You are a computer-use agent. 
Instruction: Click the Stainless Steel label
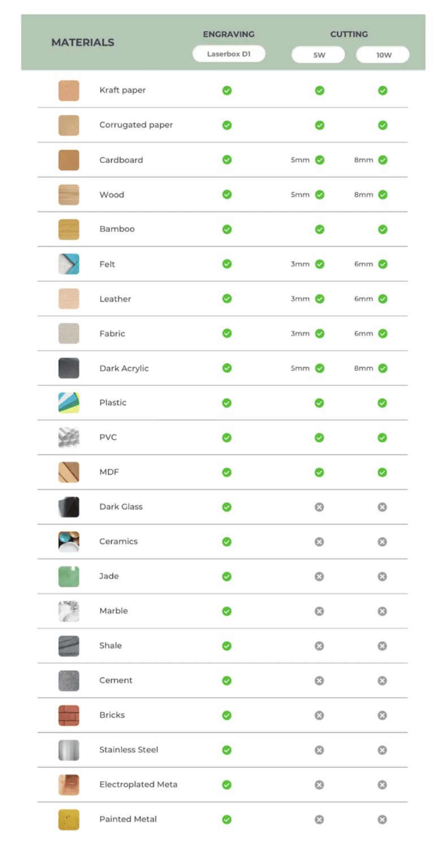coord(129,750)
